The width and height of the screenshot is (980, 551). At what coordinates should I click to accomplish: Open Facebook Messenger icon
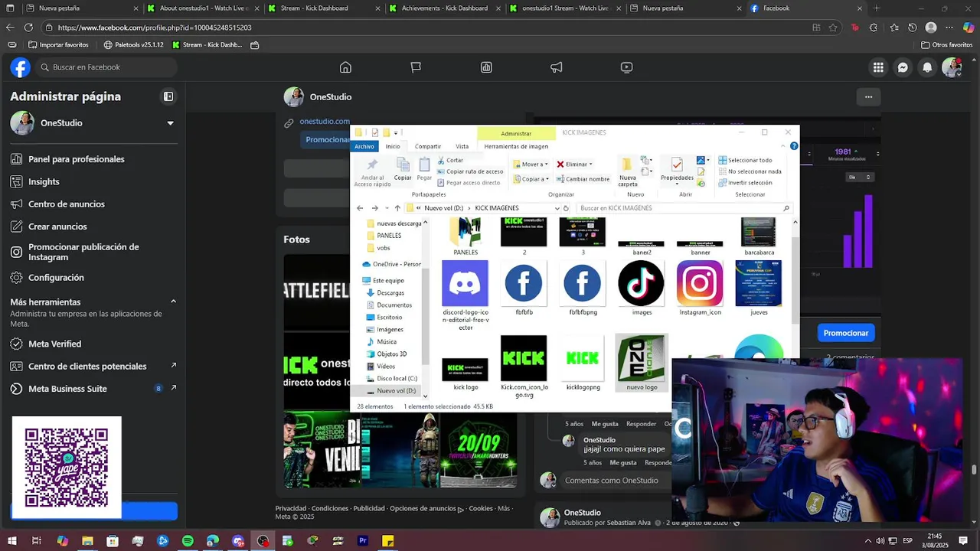903,67
